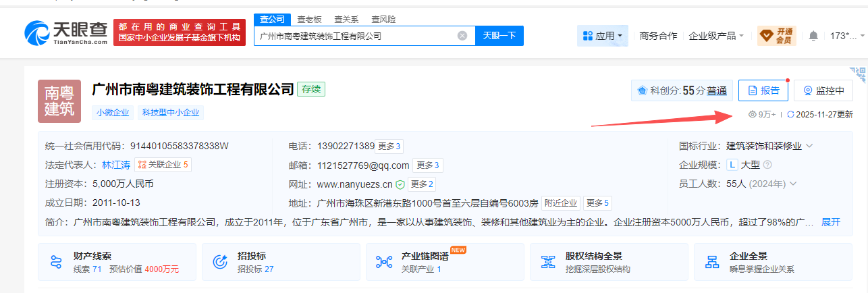The width and height of the screenshot is (868, 293).
Task: Select the 查风险 search tab
Action: pyautogui.click(x=383, y=20)
